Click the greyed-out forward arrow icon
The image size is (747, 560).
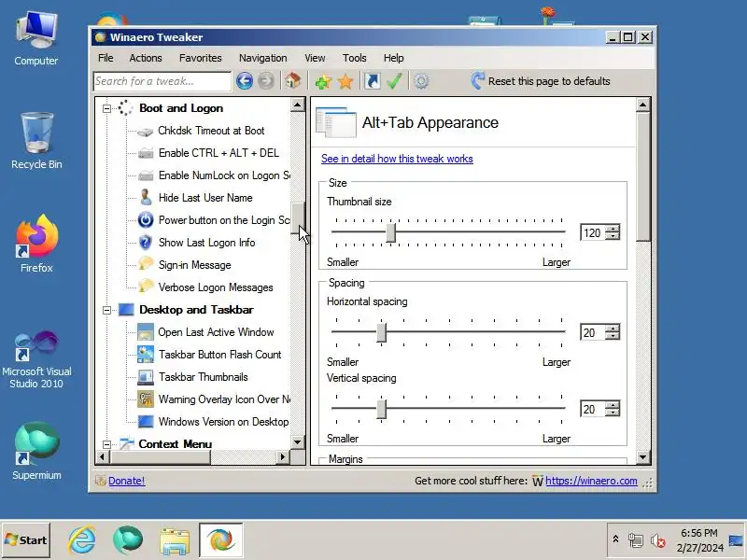pos(266,81)
